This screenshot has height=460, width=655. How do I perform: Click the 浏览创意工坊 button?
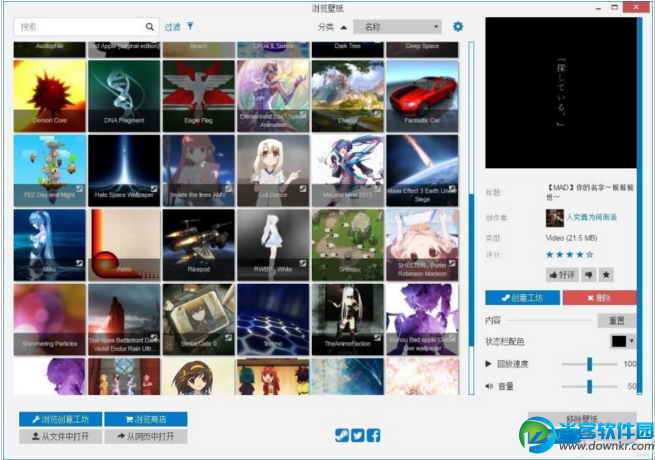[61, 419]
